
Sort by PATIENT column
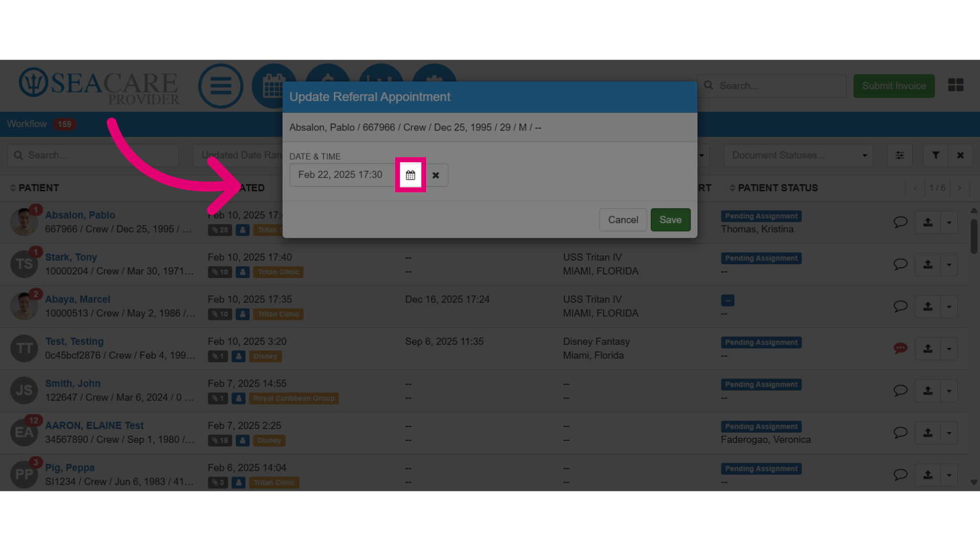pos(35,188)
